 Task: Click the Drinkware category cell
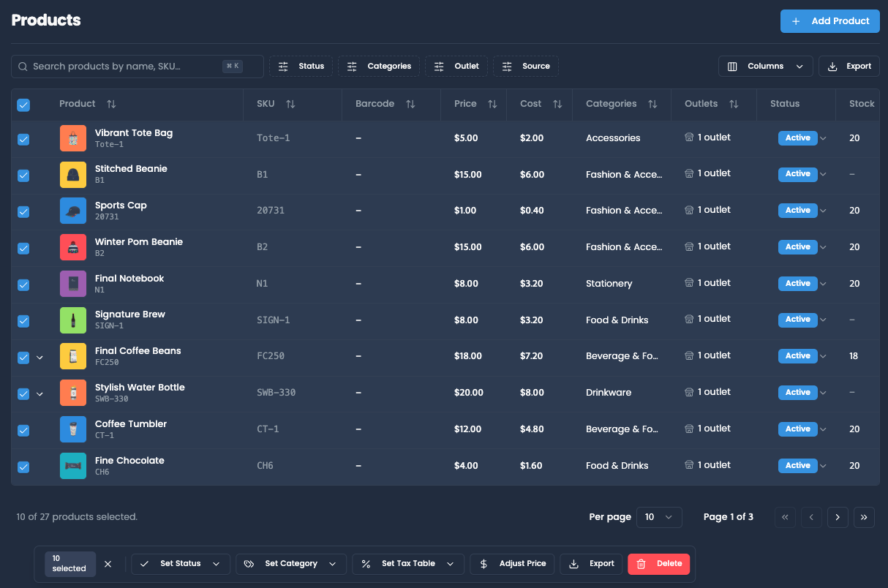coord(609,393)
